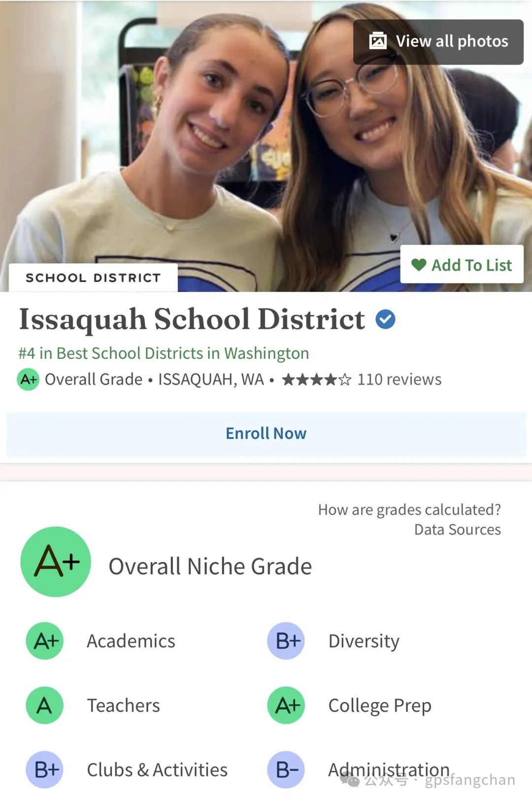The width and height of the screenshot is (532, 801).
Task: Open How are grades calculated link
Action: click(409, 510)
